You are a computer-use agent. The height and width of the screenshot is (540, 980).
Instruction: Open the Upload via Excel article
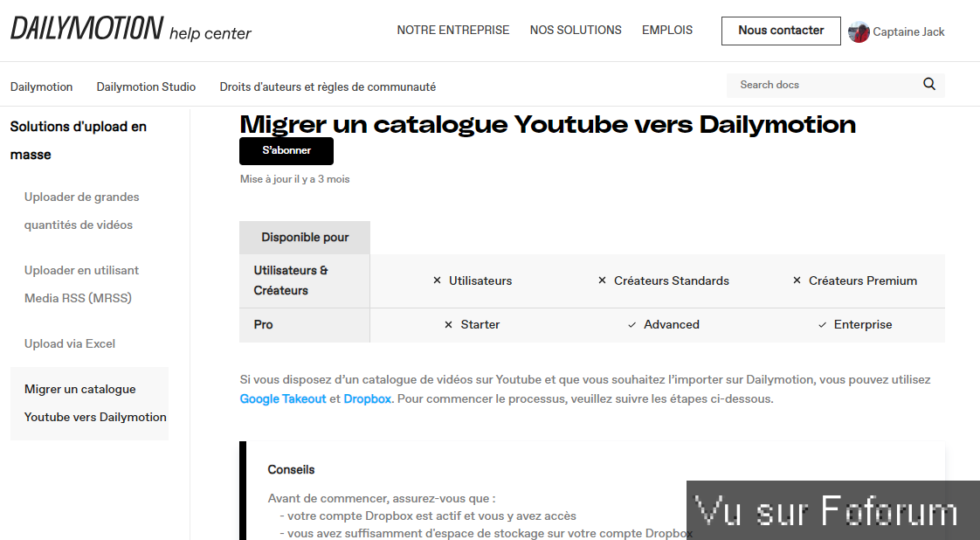(x=69, y=343)
